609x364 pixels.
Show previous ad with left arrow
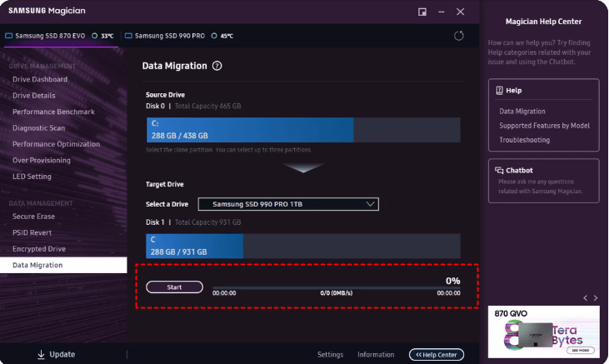pyautogui.click(x=586, y=298)
